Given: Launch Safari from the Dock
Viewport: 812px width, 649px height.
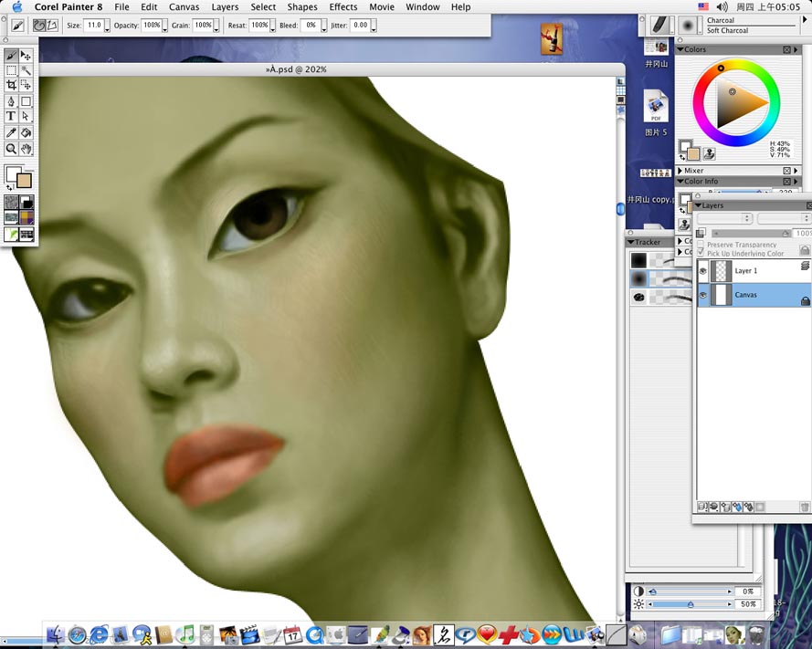Looking at the screenshot, I should [x=77, y=634].
